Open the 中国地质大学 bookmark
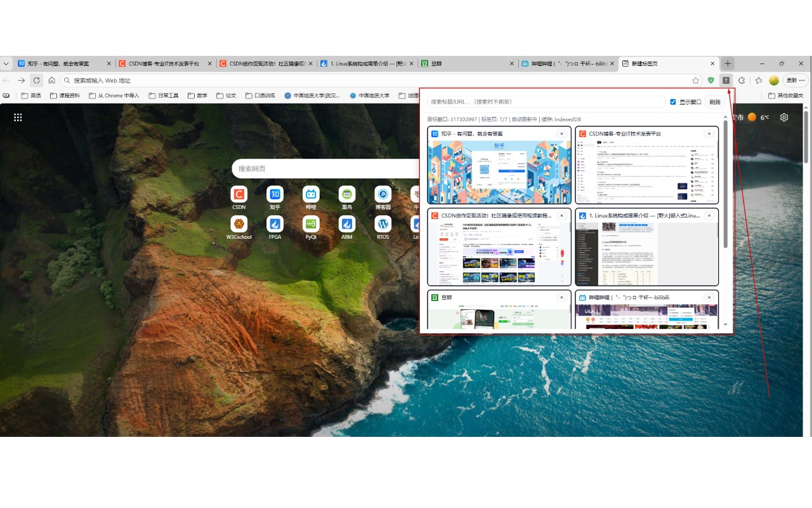The width and height of the screenshot is (812, 508). click(370, 96)
